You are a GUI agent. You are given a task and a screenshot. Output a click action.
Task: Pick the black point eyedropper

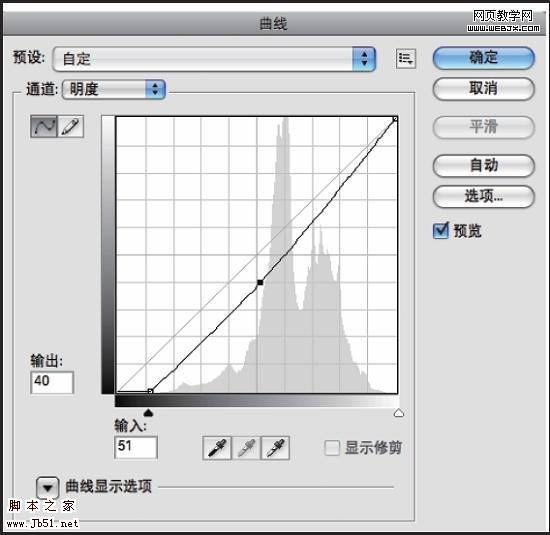(x=217, y=448)
